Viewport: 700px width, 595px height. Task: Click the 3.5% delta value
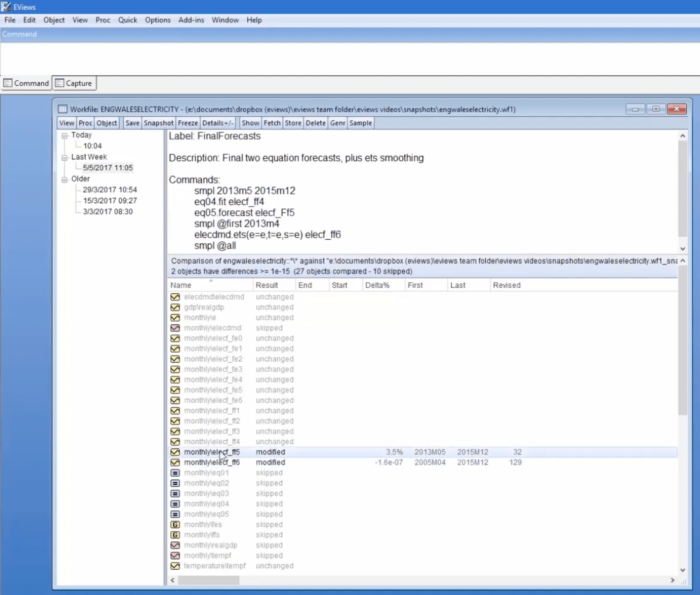394,452
